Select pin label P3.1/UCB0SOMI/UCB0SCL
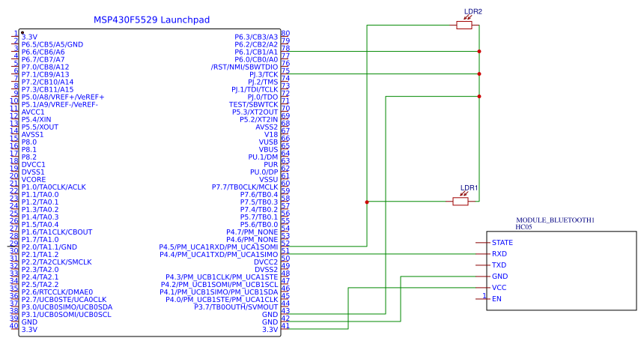644x344 pixels. tap(66, 315)
